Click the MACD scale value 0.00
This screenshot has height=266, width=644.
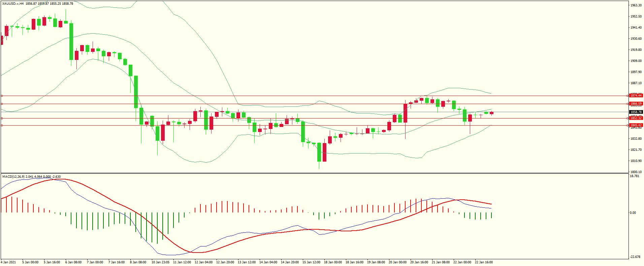click(x=633, y=213)
